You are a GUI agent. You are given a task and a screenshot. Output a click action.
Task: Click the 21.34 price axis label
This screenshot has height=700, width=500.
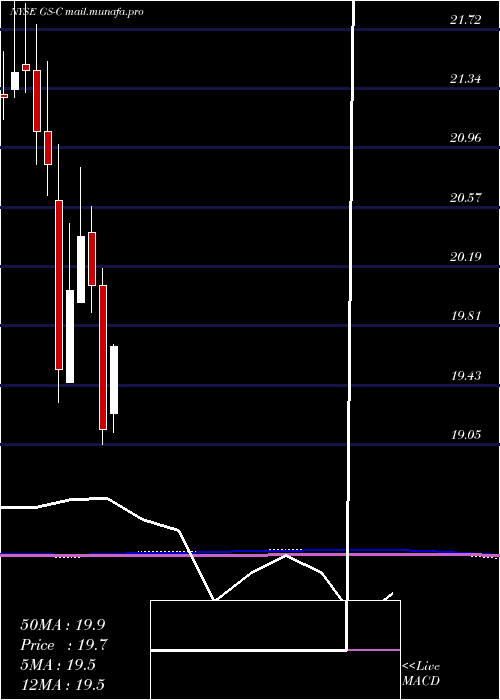(466, 79)
